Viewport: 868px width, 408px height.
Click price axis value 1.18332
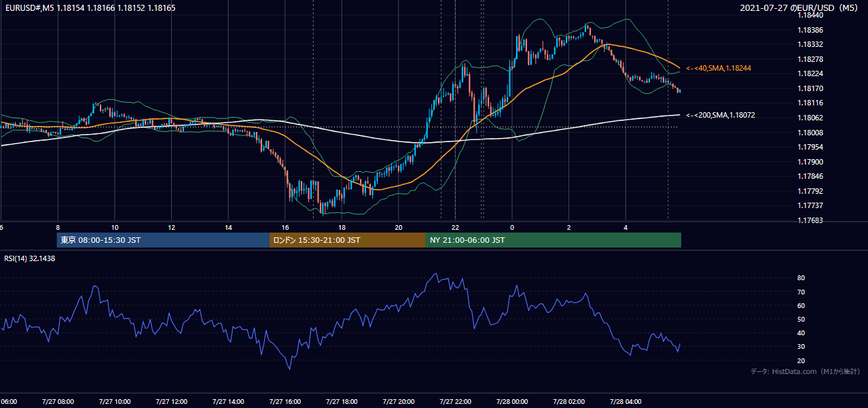810,44
